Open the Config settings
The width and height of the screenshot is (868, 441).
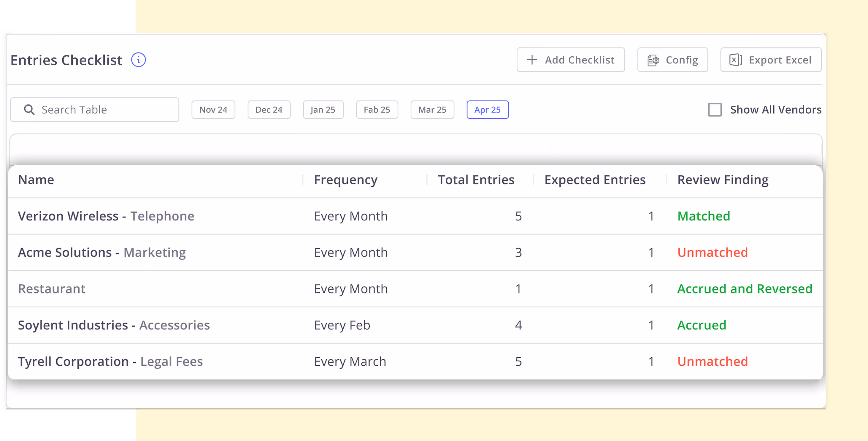[672, 60]
